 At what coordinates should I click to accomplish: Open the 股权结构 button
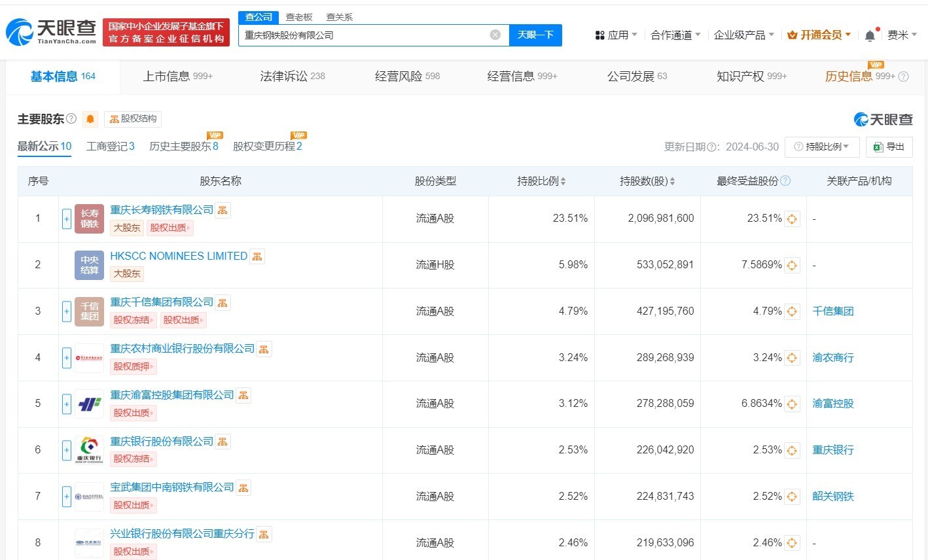tap(133, 119)
